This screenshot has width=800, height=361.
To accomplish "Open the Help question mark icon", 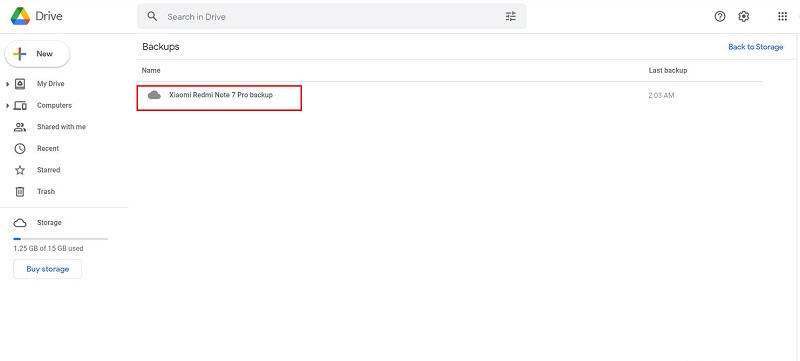I will pos(720,16).
